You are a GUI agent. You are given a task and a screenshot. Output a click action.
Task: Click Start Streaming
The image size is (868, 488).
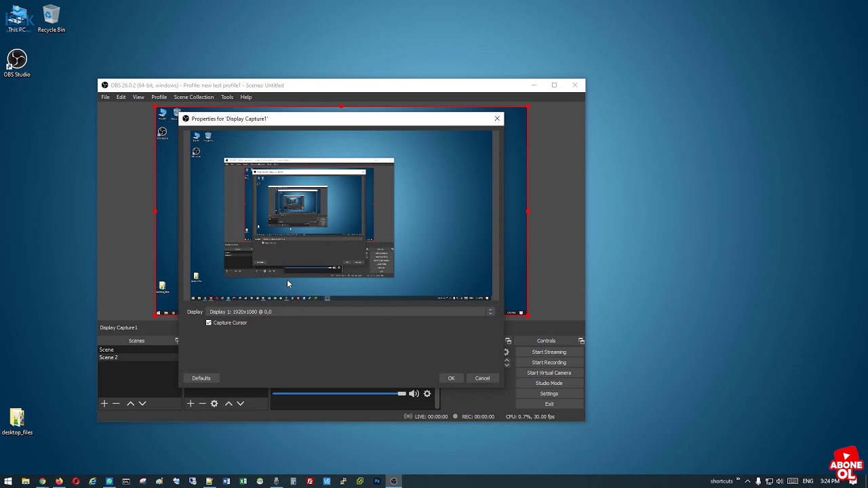pos(549,352)
